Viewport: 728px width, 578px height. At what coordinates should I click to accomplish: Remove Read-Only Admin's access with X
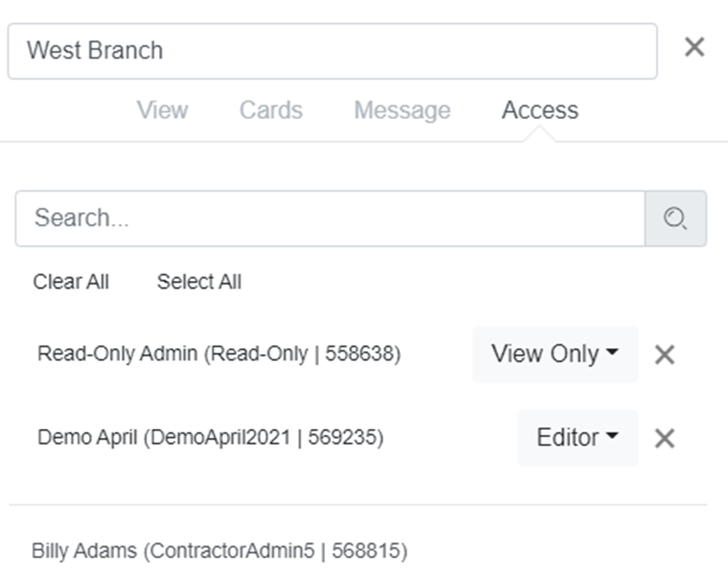[x=664, y=355]
